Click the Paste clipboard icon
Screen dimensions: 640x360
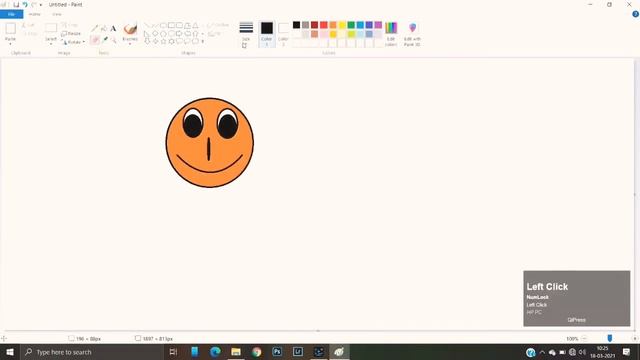[10, 28]
